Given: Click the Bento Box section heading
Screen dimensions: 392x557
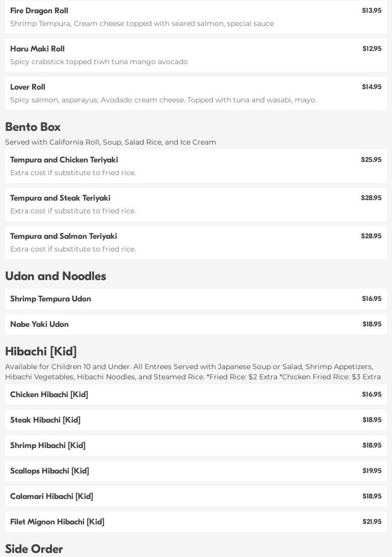Looking at the screenshot, I should pyautogui.click(x=33, y=127).
